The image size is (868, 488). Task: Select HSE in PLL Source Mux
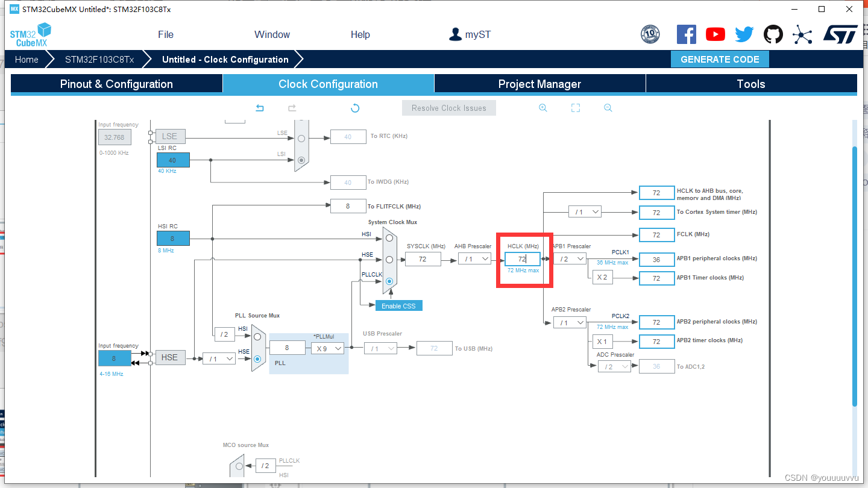point(257,359)
